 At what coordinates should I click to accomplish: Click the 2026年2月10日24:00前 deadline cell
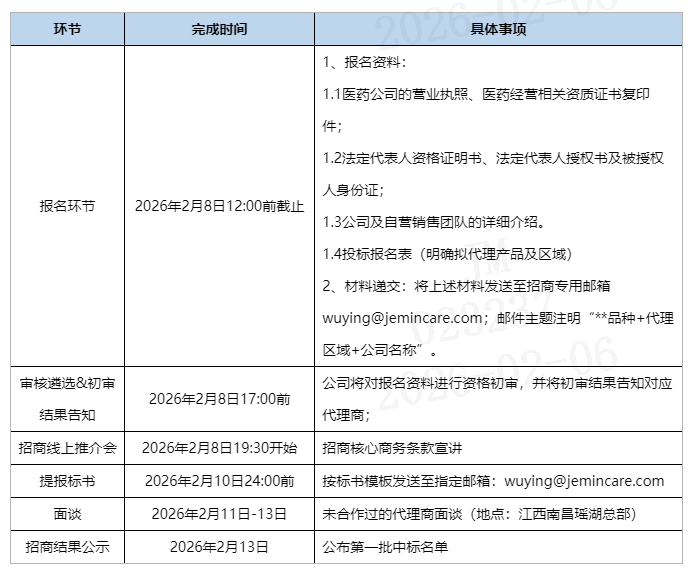[x=219, y=481]
